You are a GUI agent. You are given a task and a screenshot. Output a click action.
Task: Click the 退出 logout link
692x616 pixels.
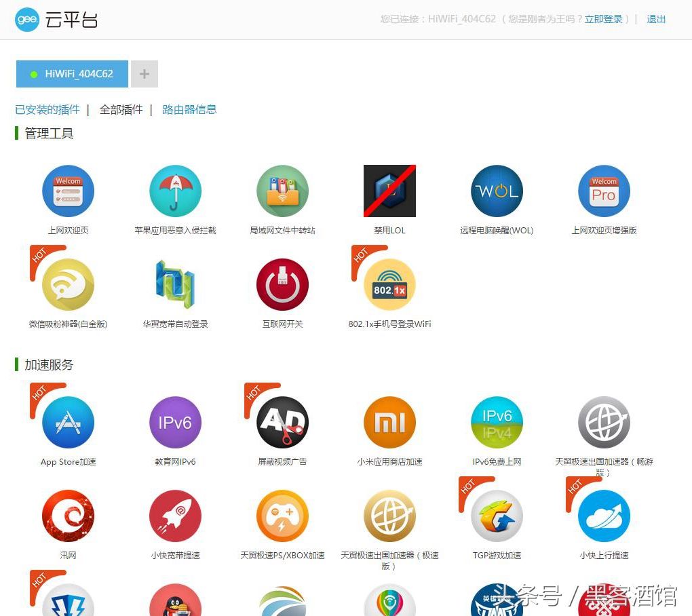656,19
